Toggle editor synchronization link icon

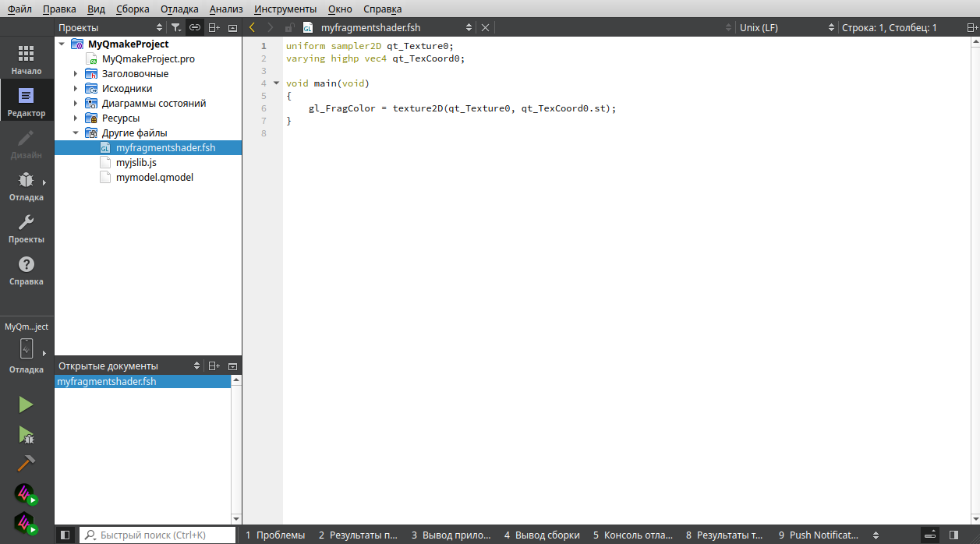coord(195,27)
